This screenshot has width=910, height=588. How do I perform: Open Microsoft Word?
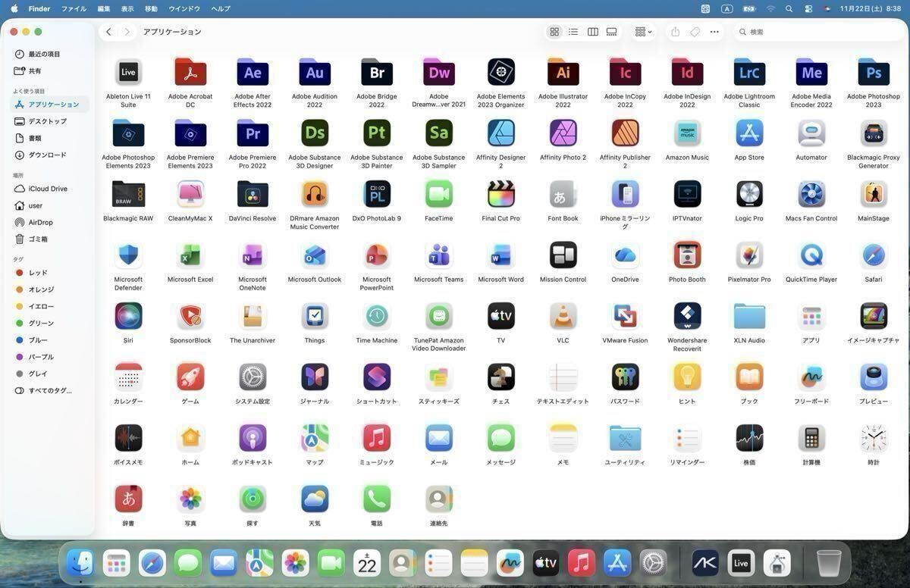[500, 255]
